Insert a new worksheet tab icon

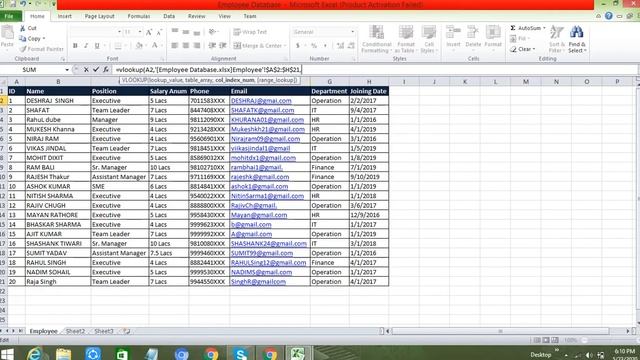point(127,331)
